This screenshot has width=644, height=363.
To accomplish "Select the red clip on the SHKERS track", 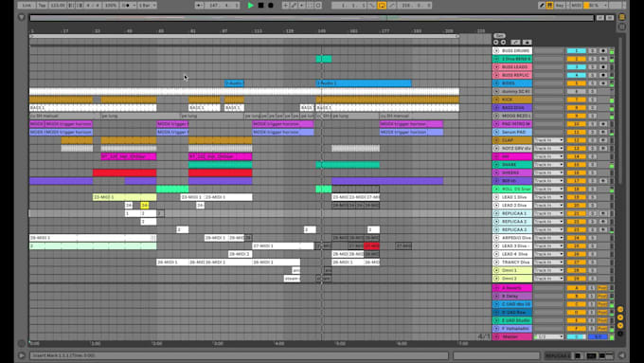I will 124,172.
